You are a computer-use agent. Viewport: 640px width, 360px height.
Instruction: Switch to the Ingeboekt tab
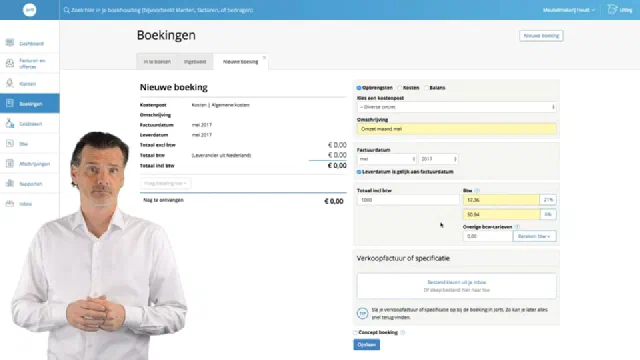(x=195, y=62)
